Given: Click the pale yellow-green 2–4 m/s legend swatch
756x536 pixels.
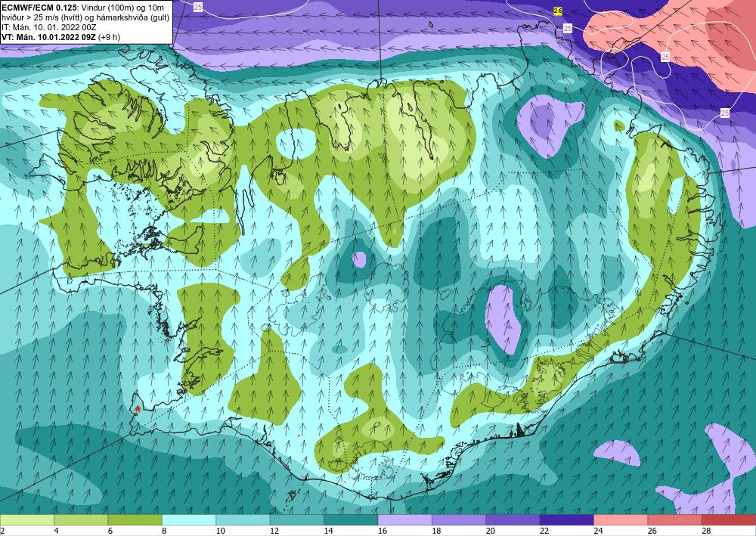Looking at the screenshot, I should click(x=27, y=520).
